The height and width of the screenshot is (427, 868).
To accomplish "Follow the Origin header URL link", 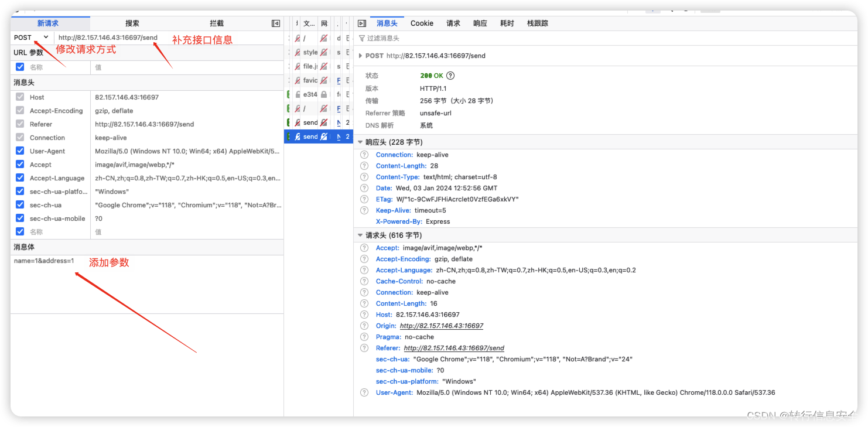I will pos(442,326).
